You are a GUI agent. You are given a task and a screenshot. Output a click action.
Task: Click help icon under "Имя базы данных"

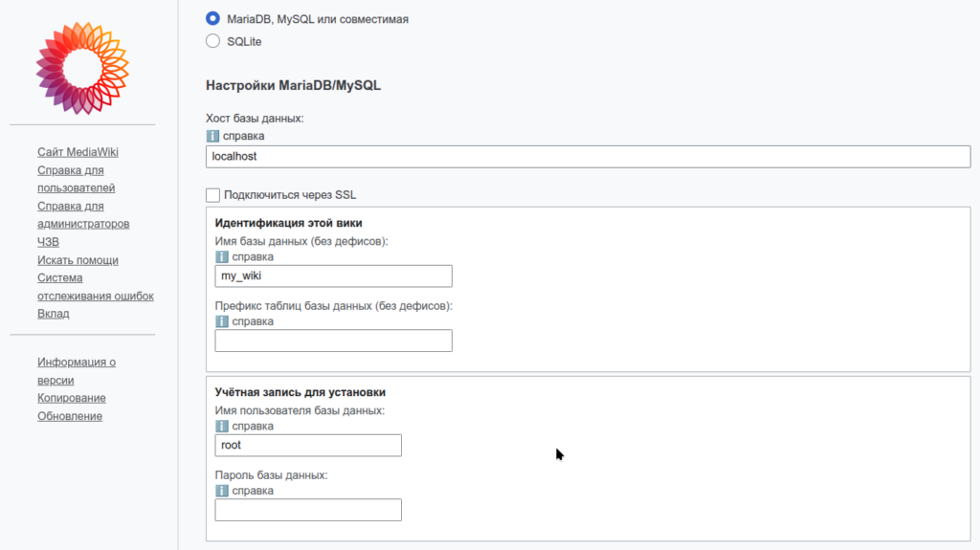[x=221, y=256]
